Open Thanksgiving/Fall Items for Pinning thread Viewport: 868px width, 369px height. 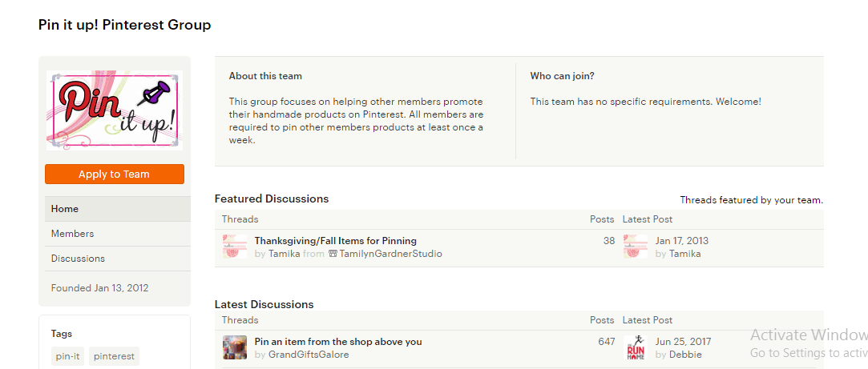pos(335,241)
